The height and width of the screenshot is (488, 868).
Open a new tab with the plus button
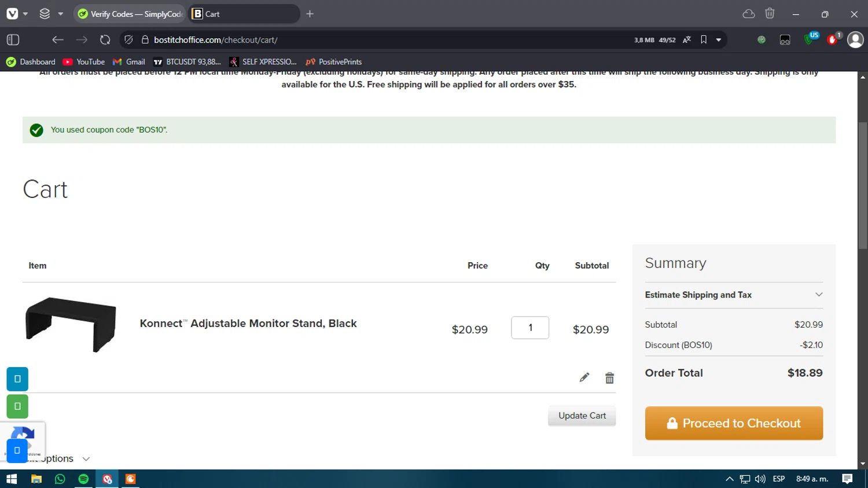(x=310, y=14)
